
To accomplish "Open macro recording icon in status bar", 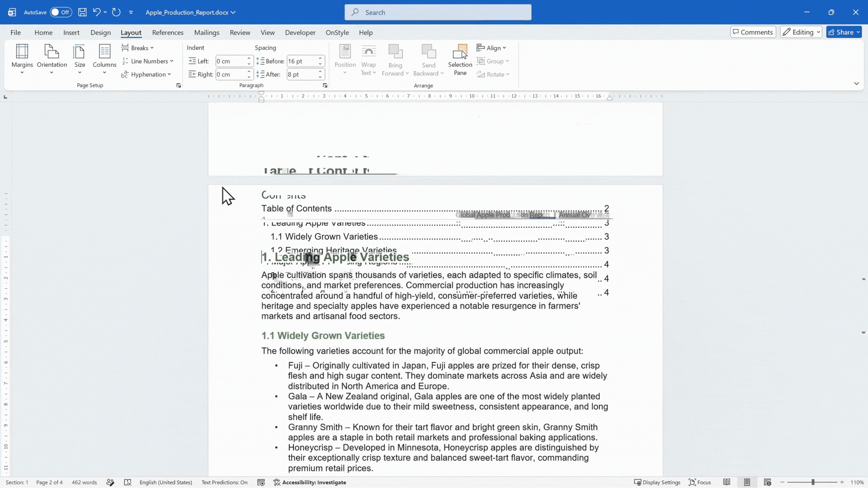I will 261,482.
